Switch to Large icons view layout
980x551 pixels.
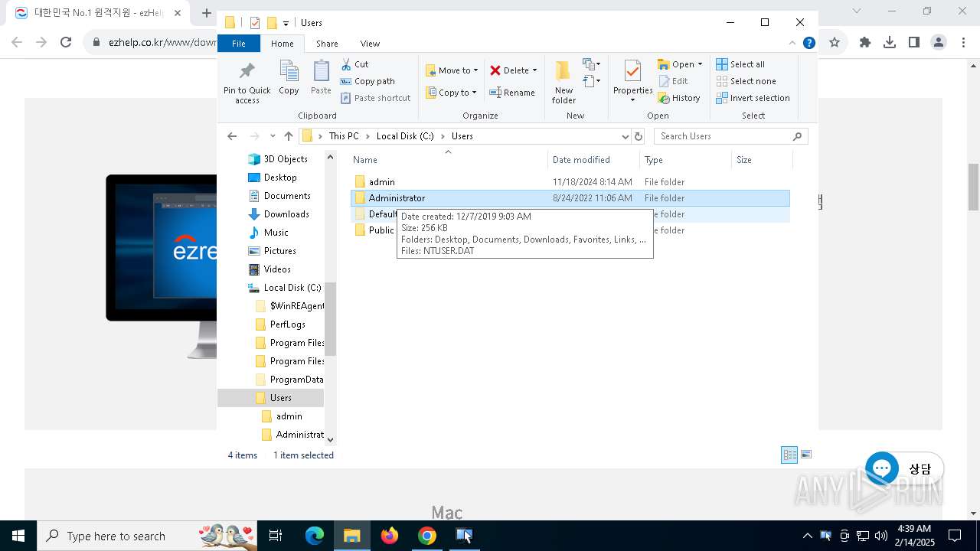(x=805, y=455)
